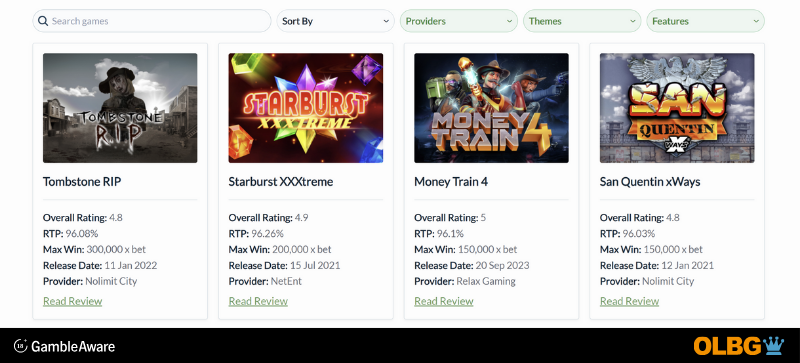This screenshot has width=800, height=363.
Task: Click the GambleAware text in footer
Action: coord(73,347)
